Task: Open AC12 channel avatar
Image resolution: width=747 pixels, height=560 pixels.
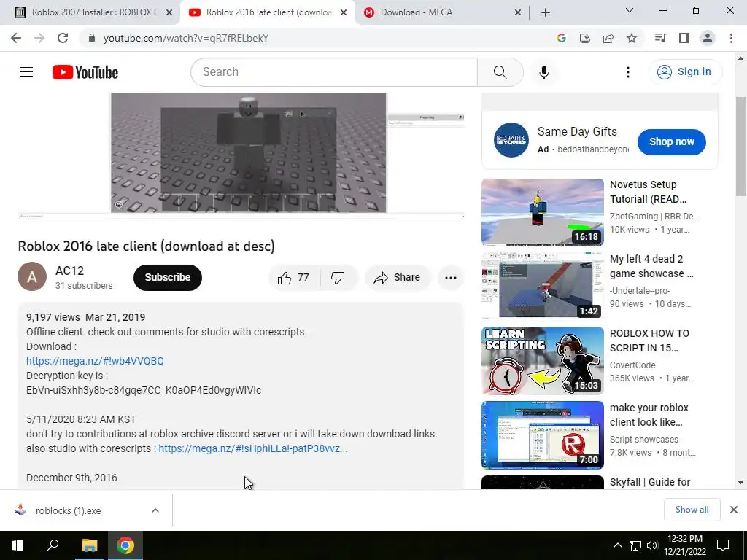Action: [32, 276]
